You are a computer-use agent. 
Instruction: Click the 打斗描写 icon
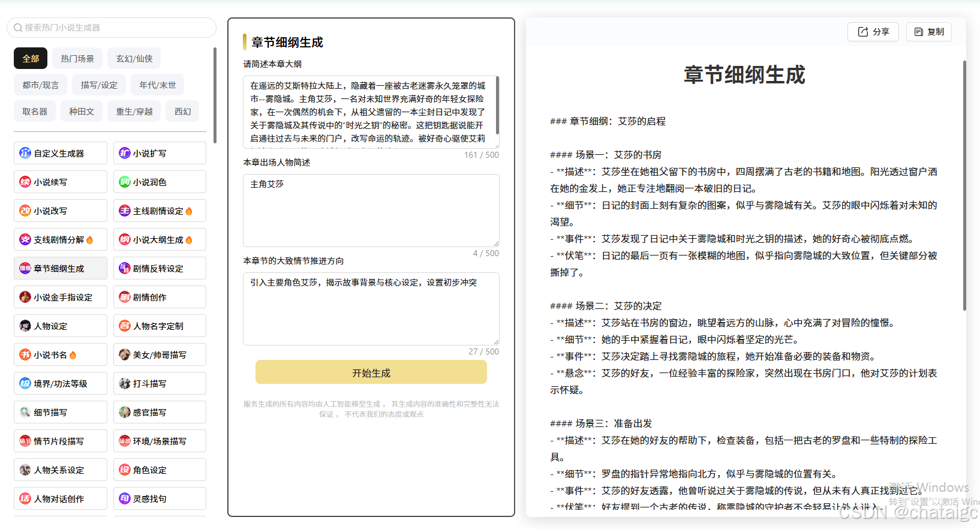125,383
